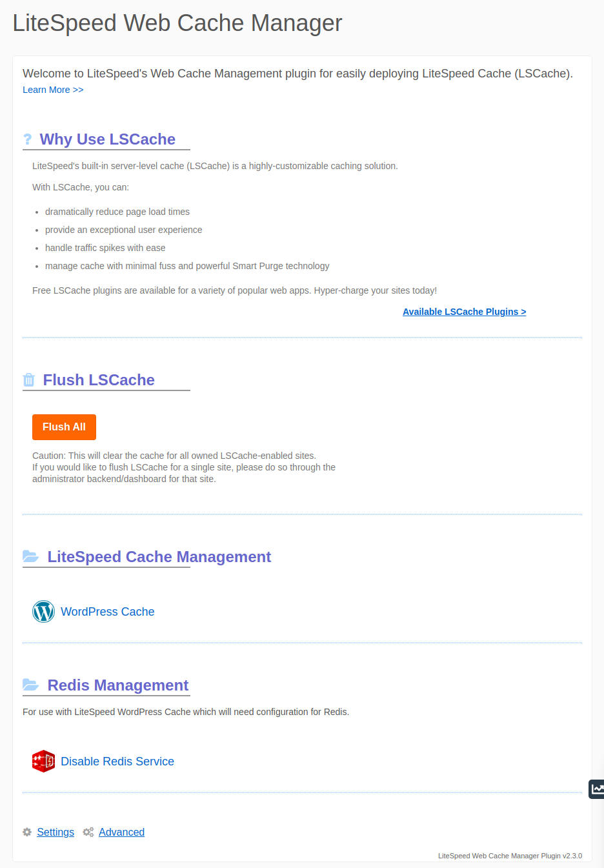The width and height of the screenshot is (604, 868).
Task: Click the folder icon beside Redis Management
Action: pyautogui.click(x=30, y=685)
